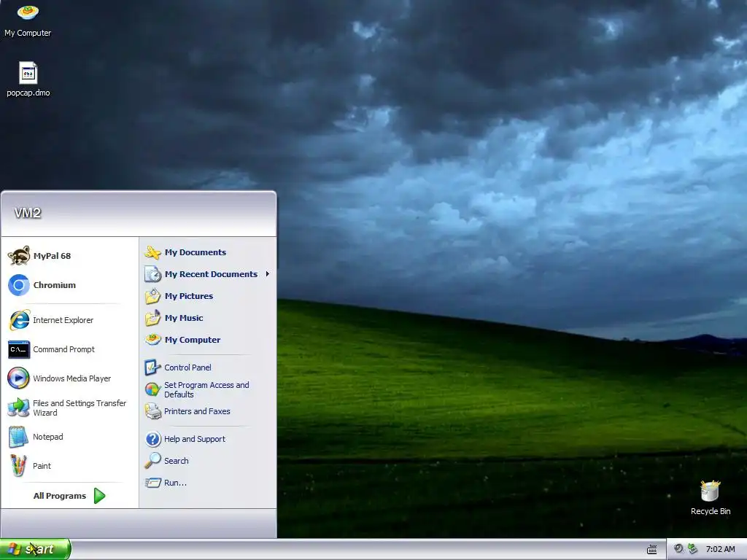
Task: Expand All Programs green arrow
Action: 99,496
